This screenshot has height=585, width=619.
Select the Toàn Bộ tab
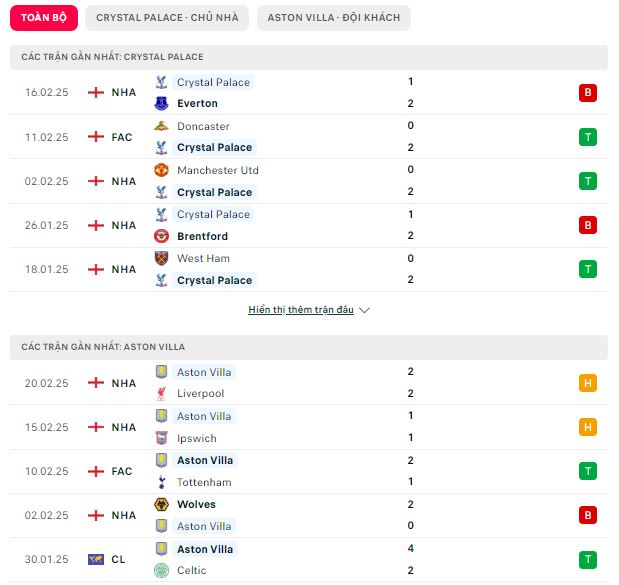[x=44, y=18]
